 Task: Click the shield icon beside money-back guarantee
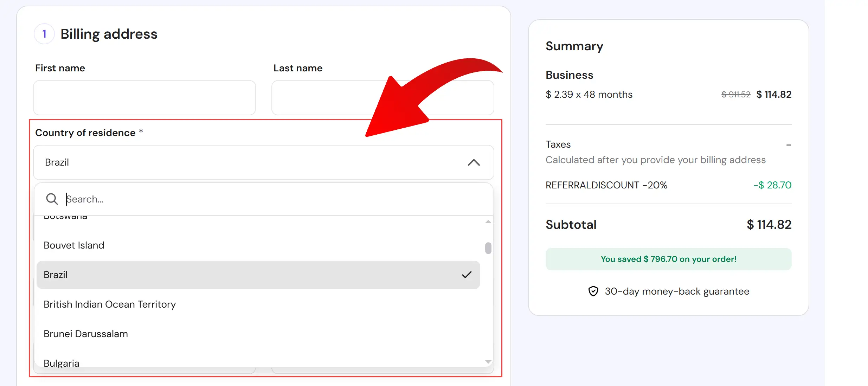593,291
